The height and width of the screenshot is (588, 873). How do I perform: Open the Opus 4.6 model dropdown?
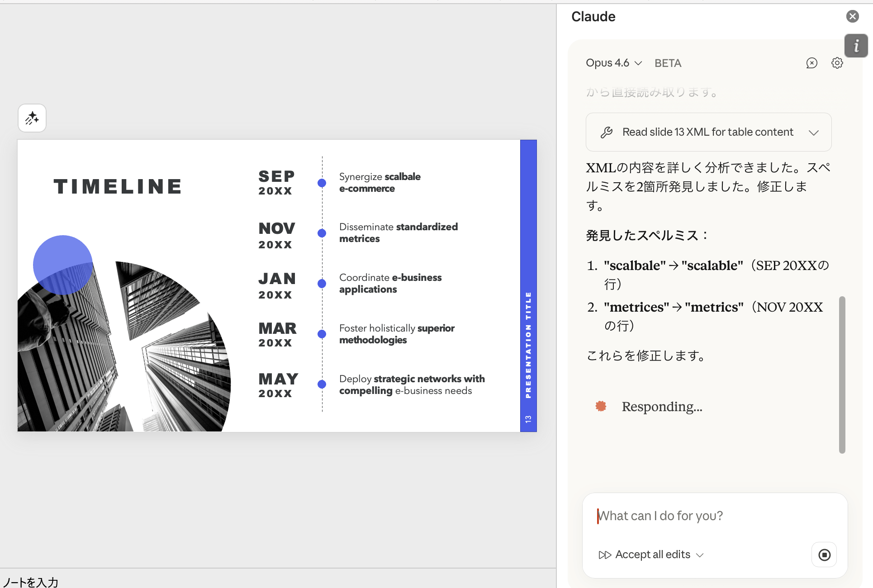coord(613,63)
